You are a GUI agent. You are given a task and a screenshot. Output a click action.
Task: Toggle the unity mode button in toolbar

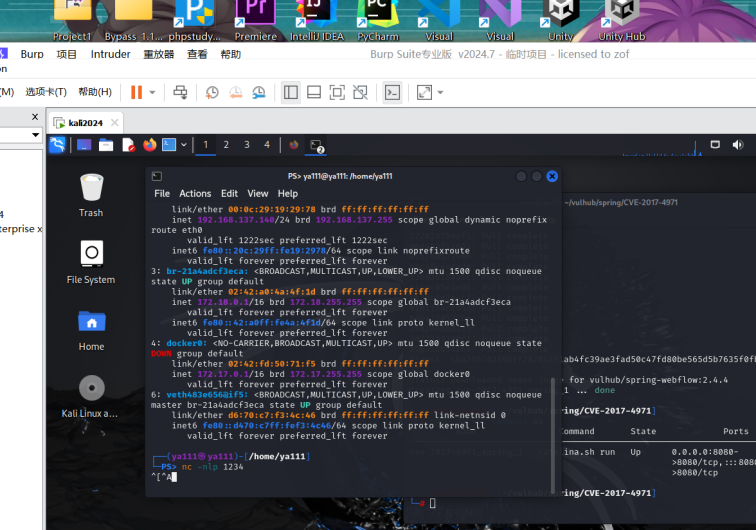(361, 92)
